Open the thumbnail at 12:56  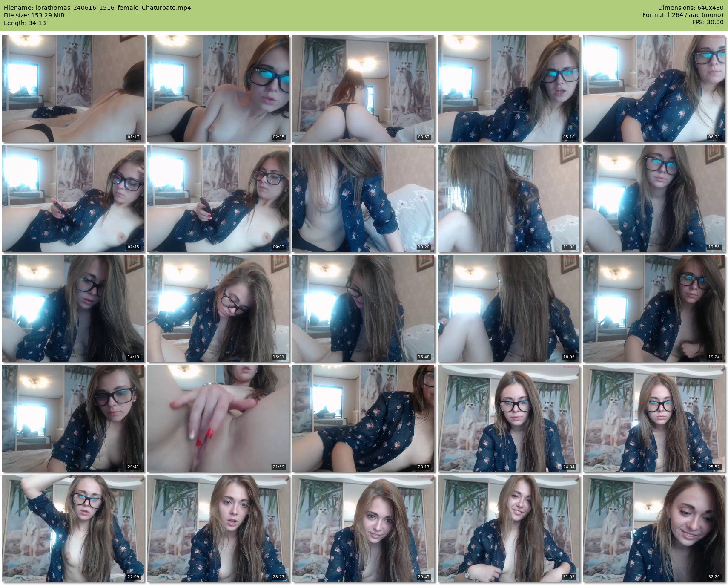click(653, 199)
